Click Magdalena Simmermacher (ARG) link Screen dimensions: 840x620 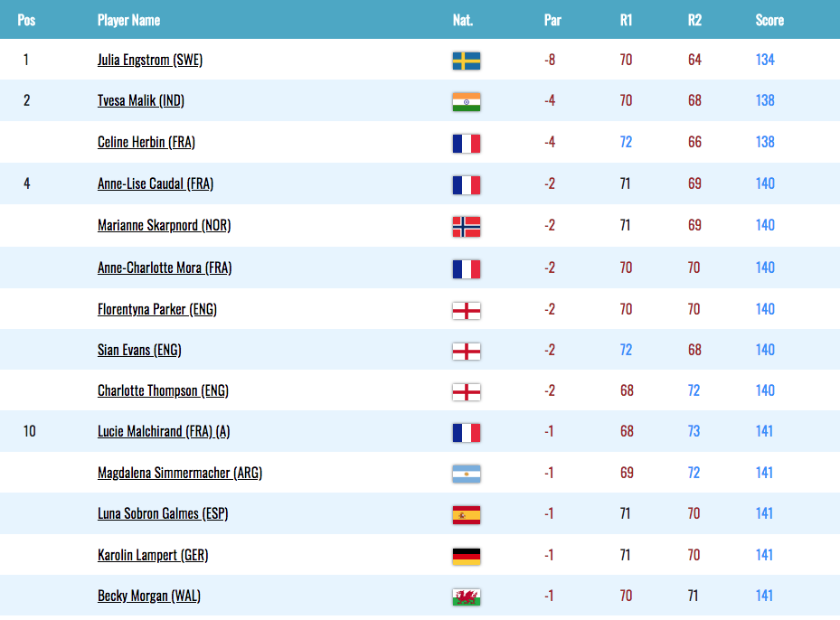tap(179, 474)
